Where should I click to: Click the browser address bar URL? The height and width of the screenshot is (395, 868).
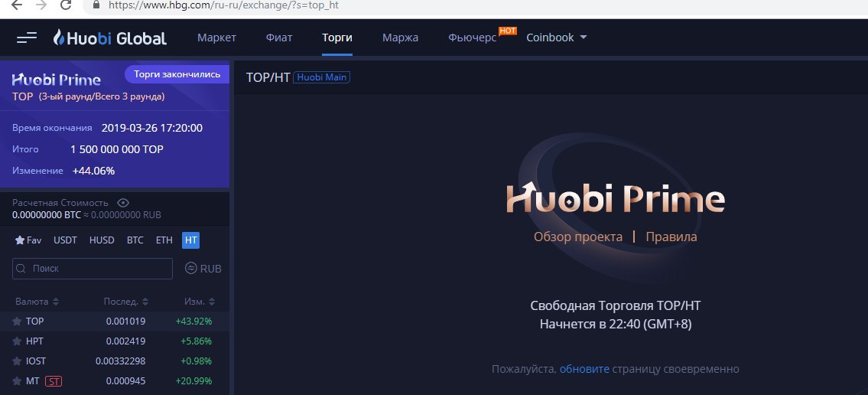tap(223, 5)
